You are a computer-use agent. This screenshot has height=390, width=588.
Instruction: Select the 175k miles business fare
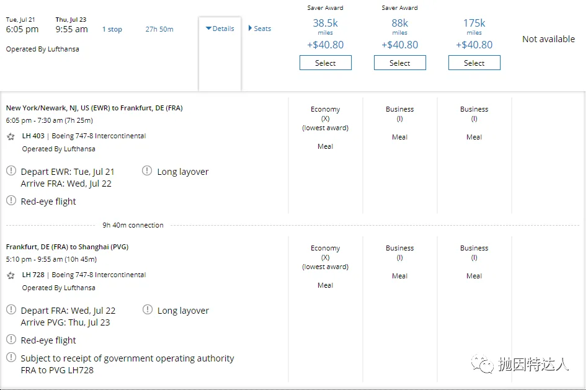pyautogui.click(x=474, y=63)
